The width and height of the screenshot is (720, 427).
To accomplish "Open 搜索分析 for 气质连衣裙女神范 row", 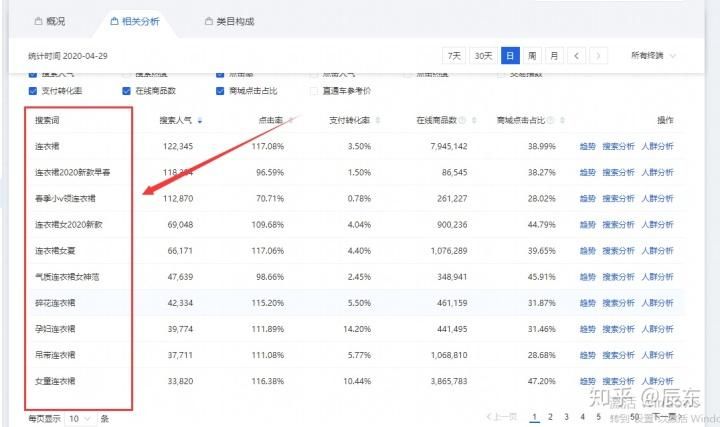I will click(618, 277).
